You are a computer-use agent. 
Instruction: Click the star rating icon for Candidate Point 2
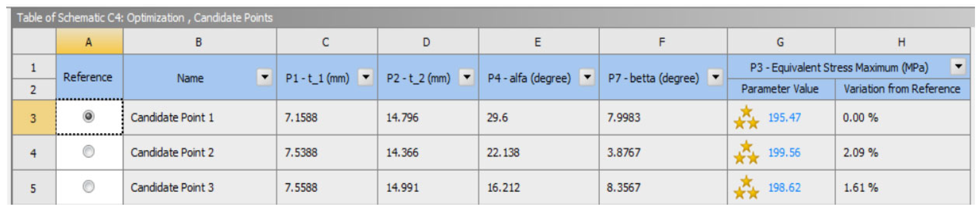746,153
